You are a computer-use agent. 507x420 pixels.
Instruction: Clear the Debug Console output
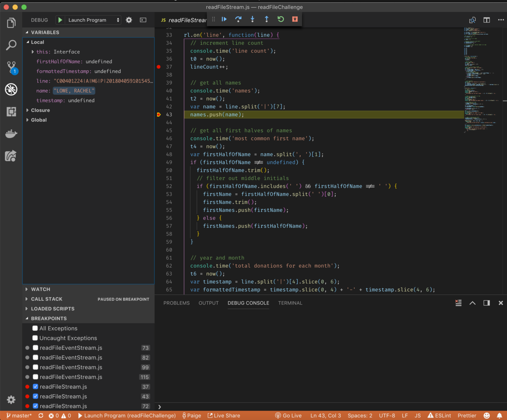pos(458,303)
